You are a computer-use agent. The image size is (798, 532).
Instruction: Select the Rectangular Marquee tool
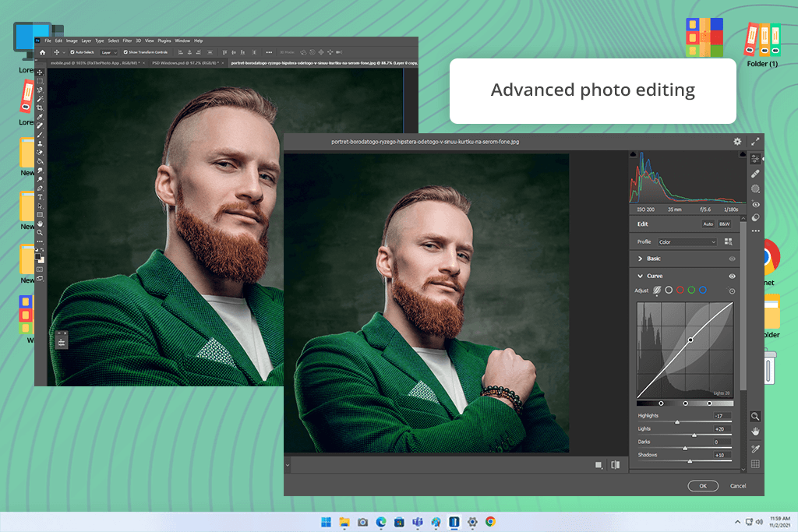point(40,81)
